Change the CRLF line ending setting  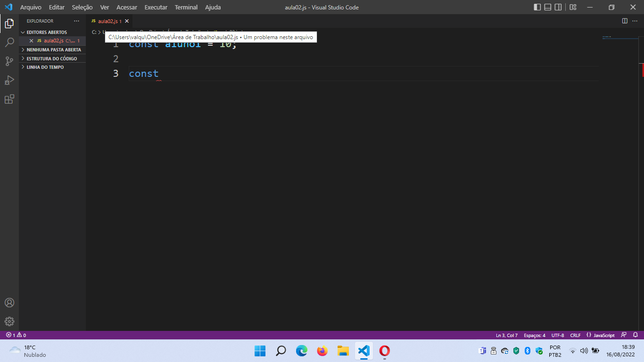coord(575,335)
